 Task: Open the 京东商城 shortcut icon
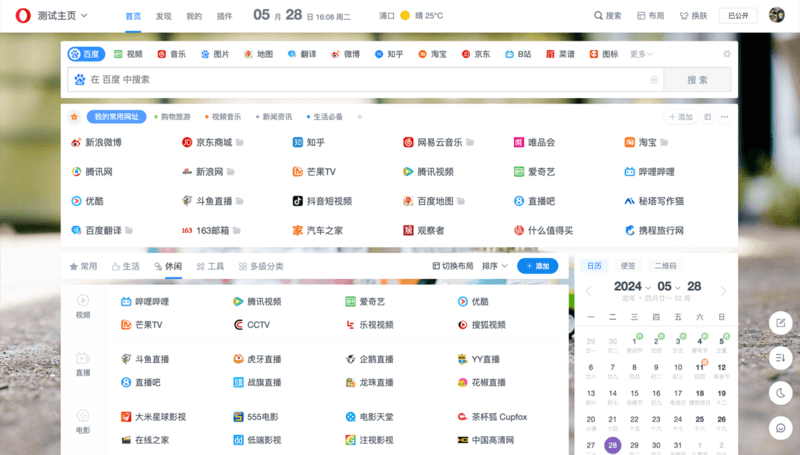click(x=187, y=142)
